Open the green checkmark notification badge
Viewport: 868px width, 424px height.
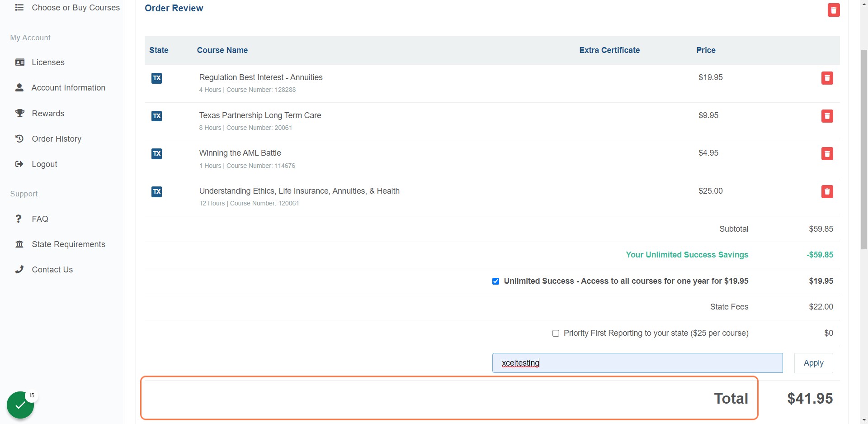(20, 405)
